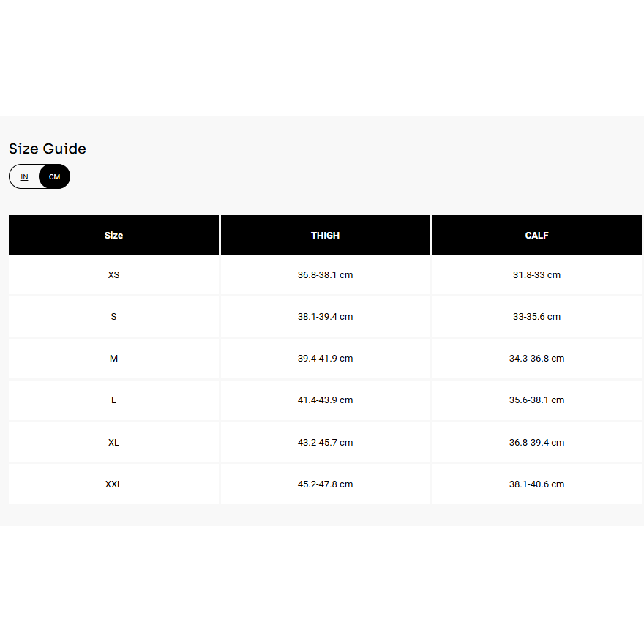
Task: Click the 45.2-47.8 cm thigh cell
Action: pyautogui.click(x=325, y=484)
